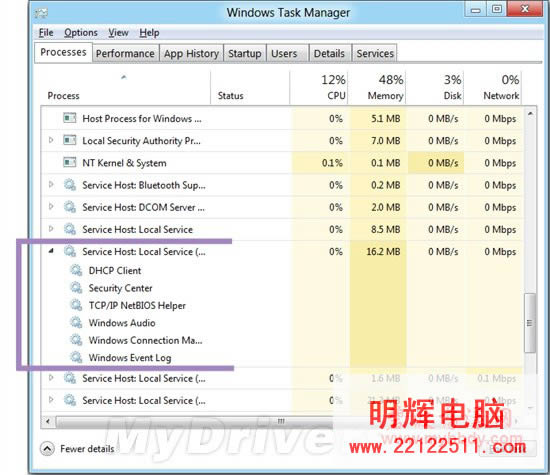Expand the Service Host: Local Service row showing 1.6 MB
The width and height of the screenshot is (550, 475).
click(51, 378)
